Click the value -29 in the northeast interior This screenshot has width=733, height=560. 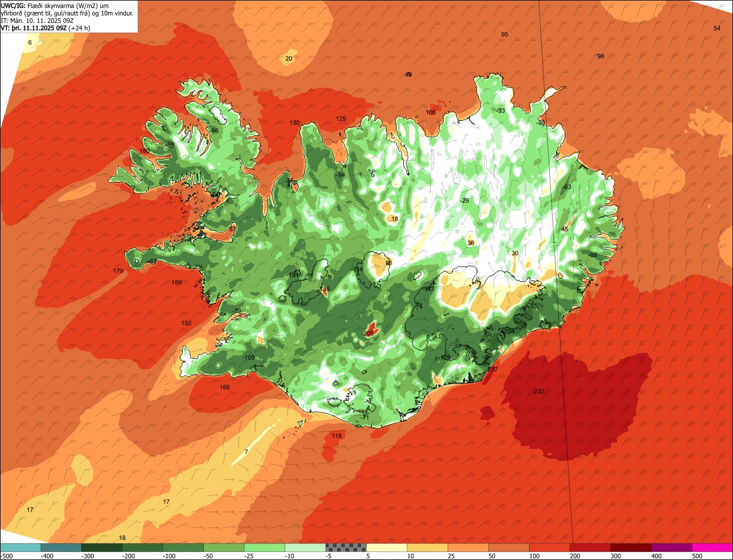[464, 200]
